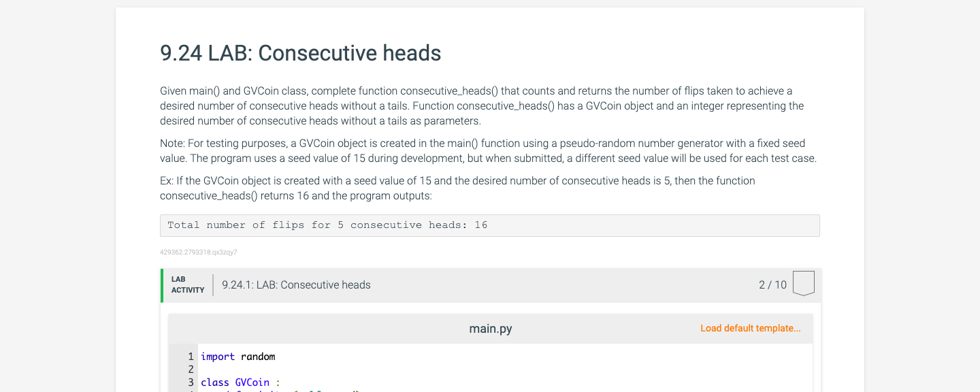Select the main.py tab
This screenshot has height=392, width=980.
pos(489,328)
